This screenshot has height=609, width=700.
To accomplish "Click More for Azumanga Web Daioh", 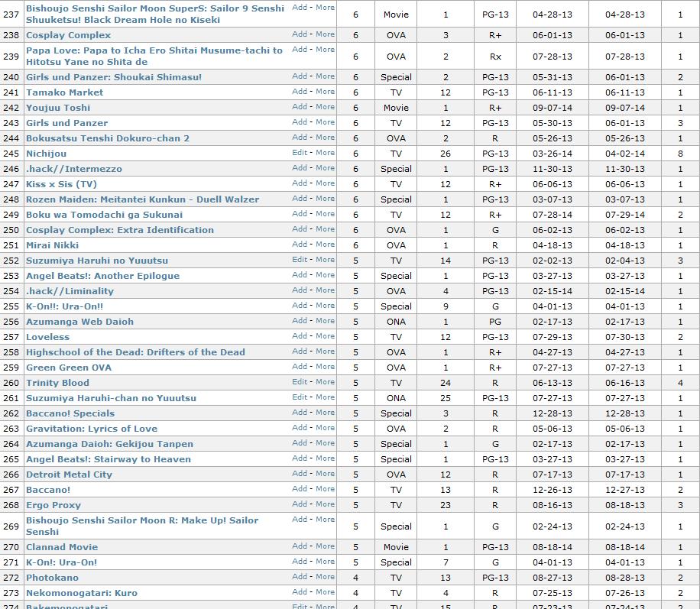I will [x=325, y=321].
